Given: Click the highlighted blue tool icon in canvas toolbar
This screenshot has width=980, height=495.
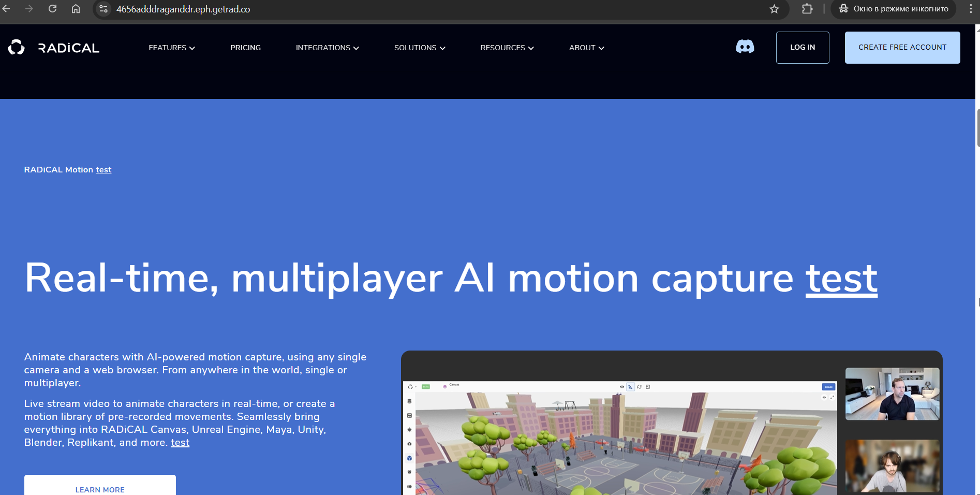Looking at the screenshot, I should 631,387.
